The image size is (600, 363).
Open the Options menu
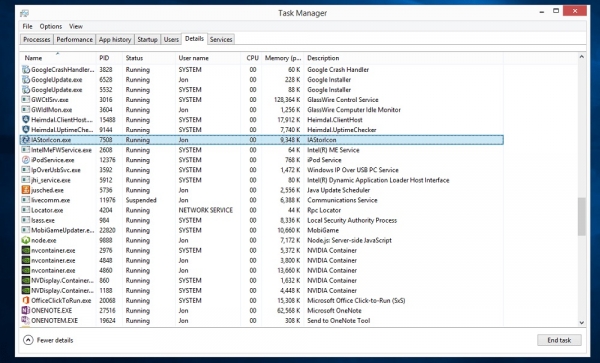coord(51,26)
